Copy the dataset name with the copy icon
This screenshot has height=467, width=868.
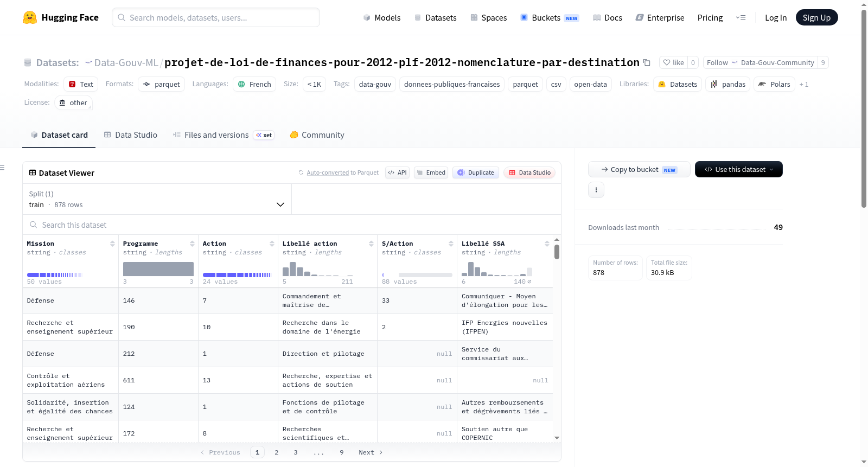coord(647,62)
